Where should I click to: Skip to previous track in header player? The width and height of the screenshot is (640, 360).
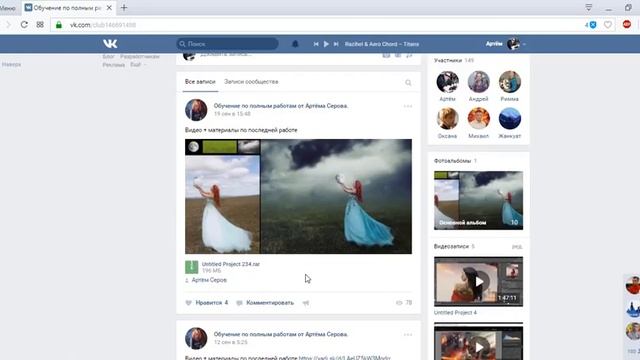[316, 44]
